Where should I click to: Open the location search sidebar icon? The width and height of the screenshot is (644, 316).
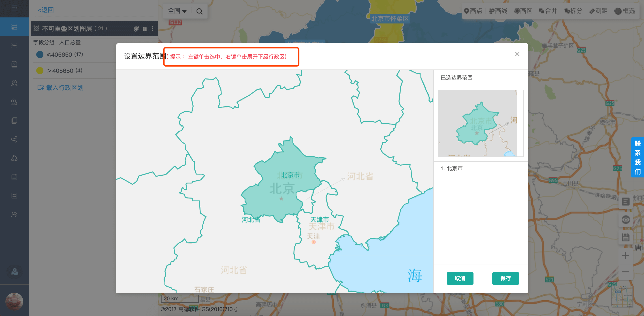(x=14, y=102)
